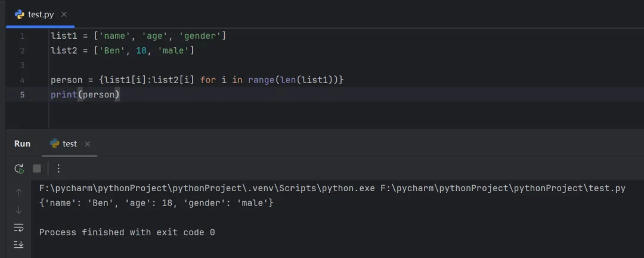Screen dimensions: 644x258
Task: Click gutter line number 1
Action: tap(22, 36)
